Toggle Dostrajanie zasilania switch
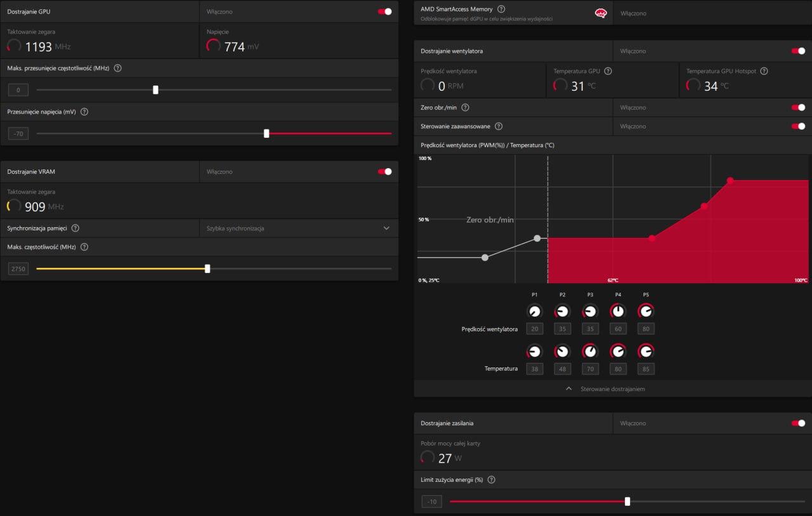812x516 pixels. (x=798, y=423)
